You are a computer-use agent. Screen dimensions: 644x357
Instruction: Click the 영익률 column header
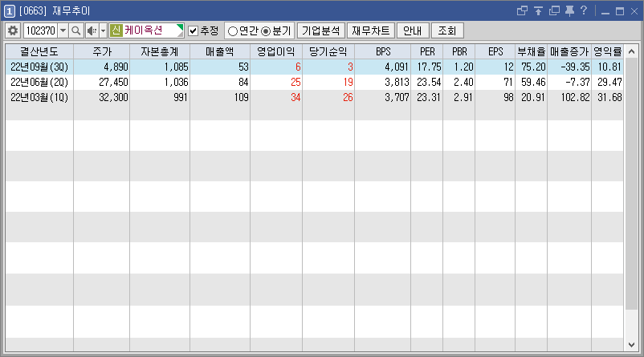pos(607,51)
